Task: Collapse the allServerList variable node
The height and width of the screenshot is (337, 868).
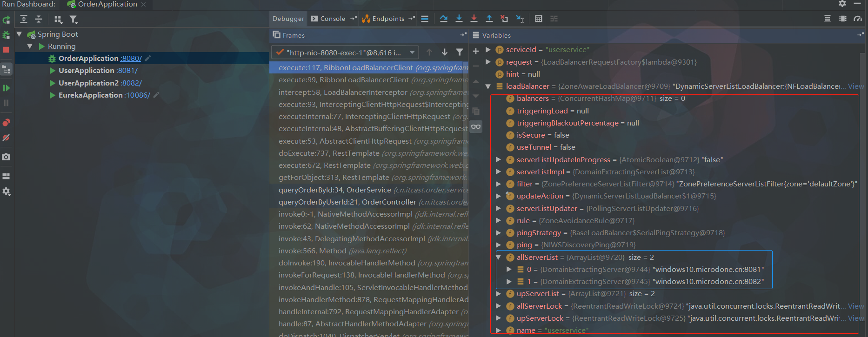Action: pos(499,257)
